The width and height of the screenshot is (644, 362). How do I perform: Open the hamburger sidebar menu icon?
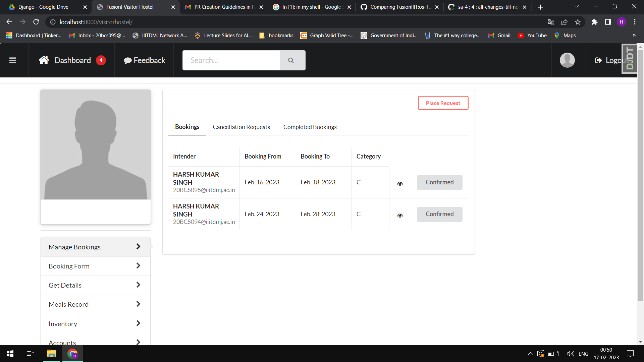(13, 60)
